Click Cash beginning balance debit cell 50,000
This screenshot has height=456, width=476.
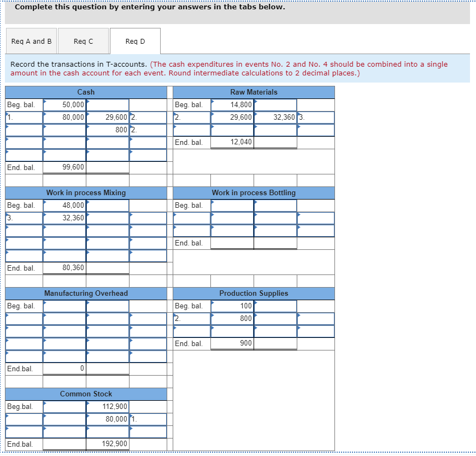(64, 105)
